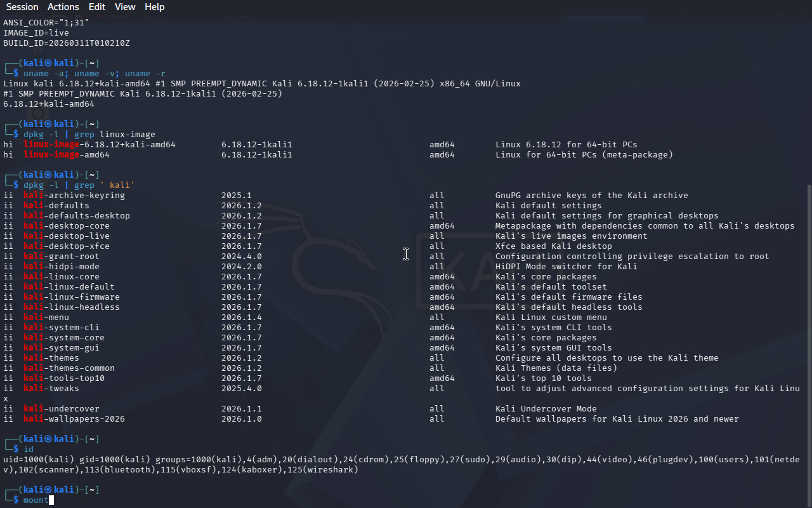Open the View menu
This screenshot has height=508, width=812.
(x=125, y=7)
